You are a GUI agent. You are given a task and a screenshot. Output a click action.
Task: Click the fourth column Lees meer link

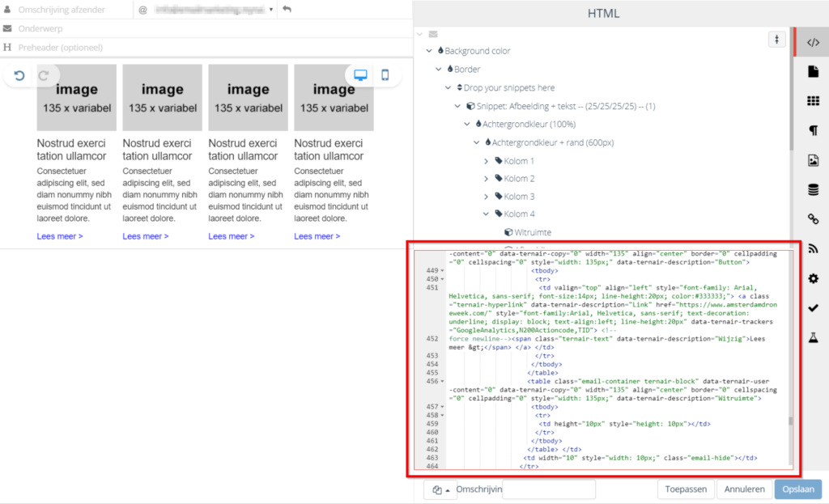coord(317,236)
